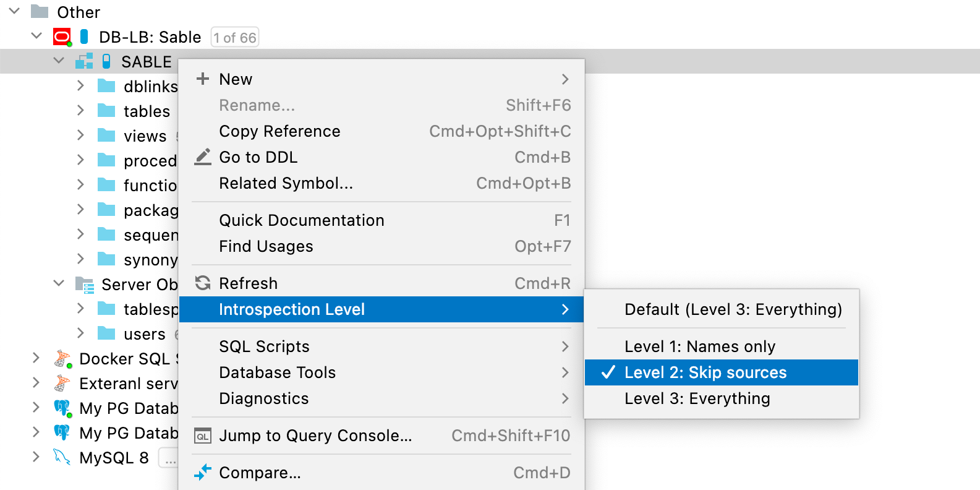Expand the MySQL 8 data source
980x490 pixels.
pos(36,457)
